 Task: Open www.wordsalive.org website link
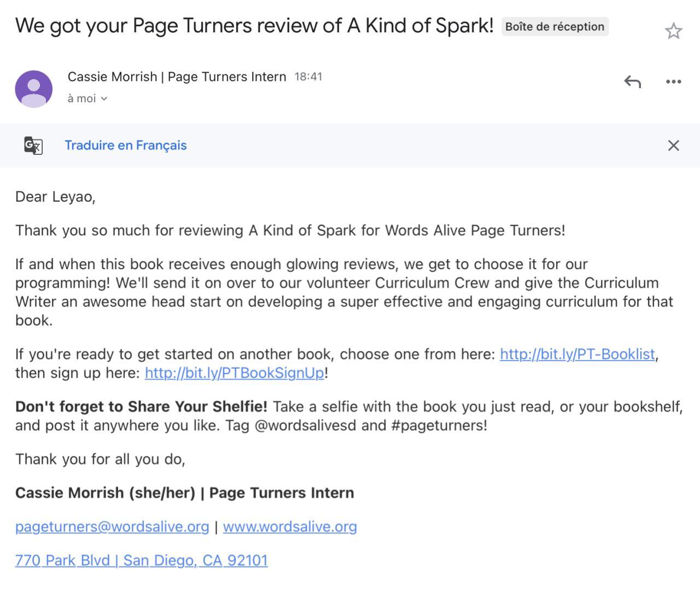pos(290,526)
